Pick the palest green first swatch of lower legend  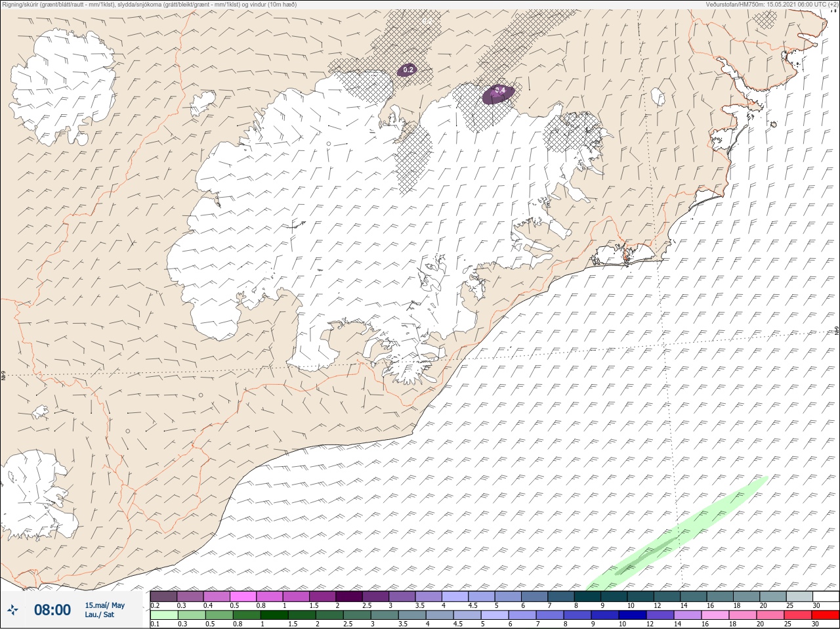point(163,615)
